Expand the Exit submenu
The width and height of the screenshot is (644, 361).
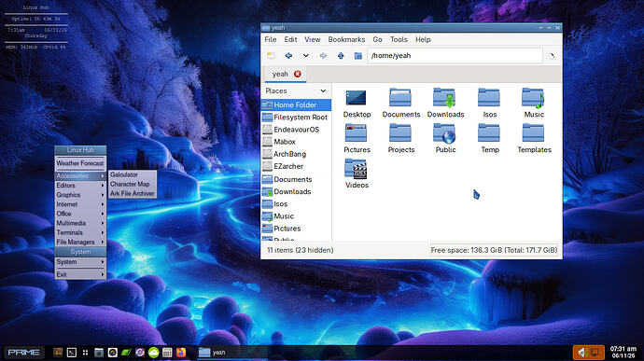[80, 274]
